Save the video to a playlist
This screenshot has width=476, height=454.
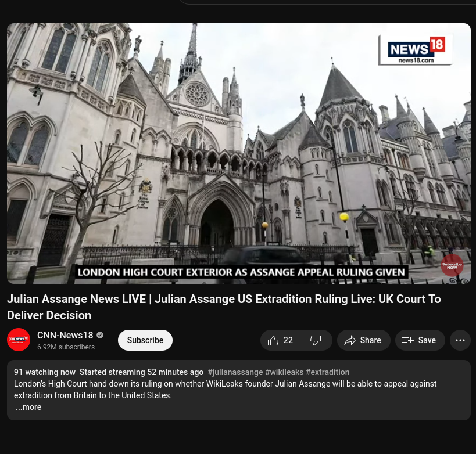420,340
